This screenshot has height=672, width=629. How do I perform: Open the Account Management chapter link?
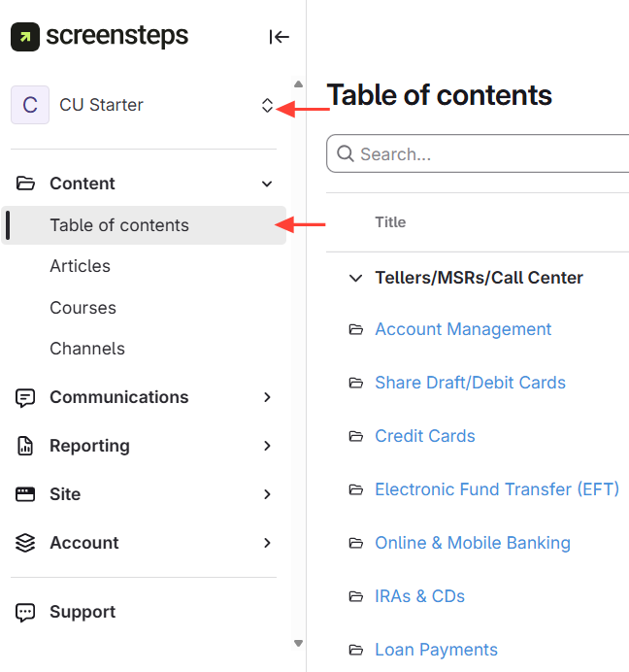pos(463,329)
